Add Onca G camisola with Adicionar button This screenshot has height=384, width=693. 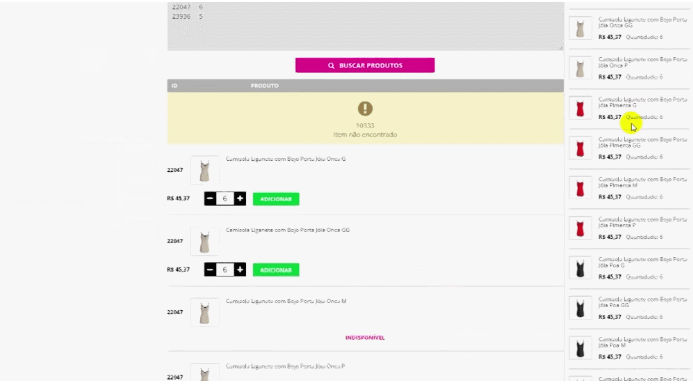pyautogui.click(x=276, y=199)
